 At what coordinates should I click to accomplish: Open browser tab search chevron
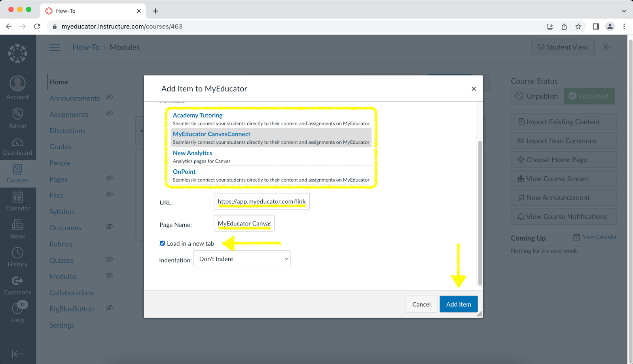[x=624, y=11]
